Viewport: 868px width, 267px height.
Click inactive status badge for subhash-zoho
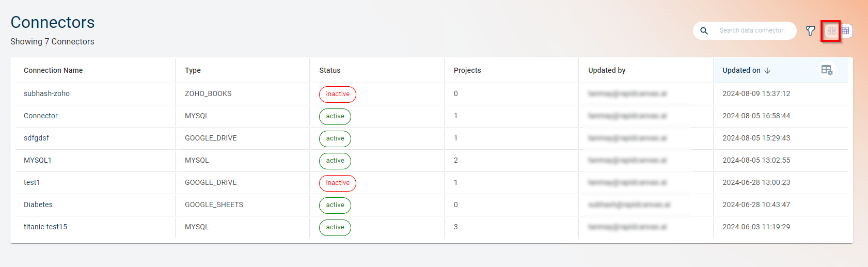coord(338,94)
